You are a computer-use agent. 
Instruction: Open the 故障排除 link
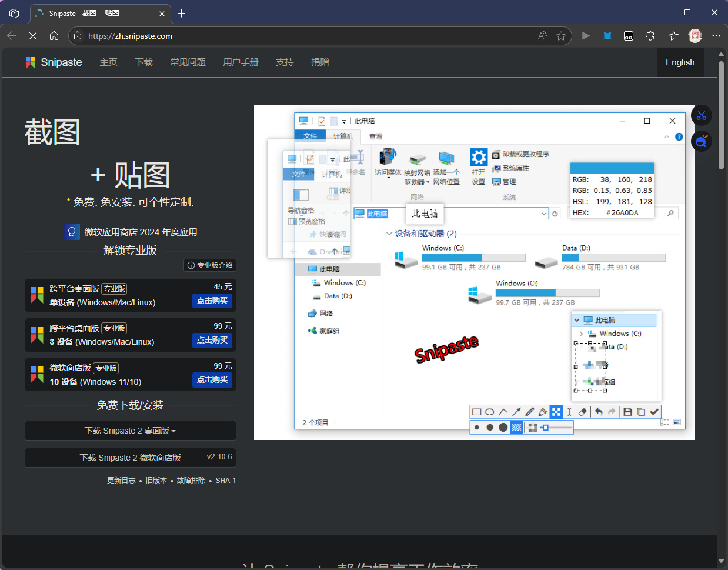191,481
